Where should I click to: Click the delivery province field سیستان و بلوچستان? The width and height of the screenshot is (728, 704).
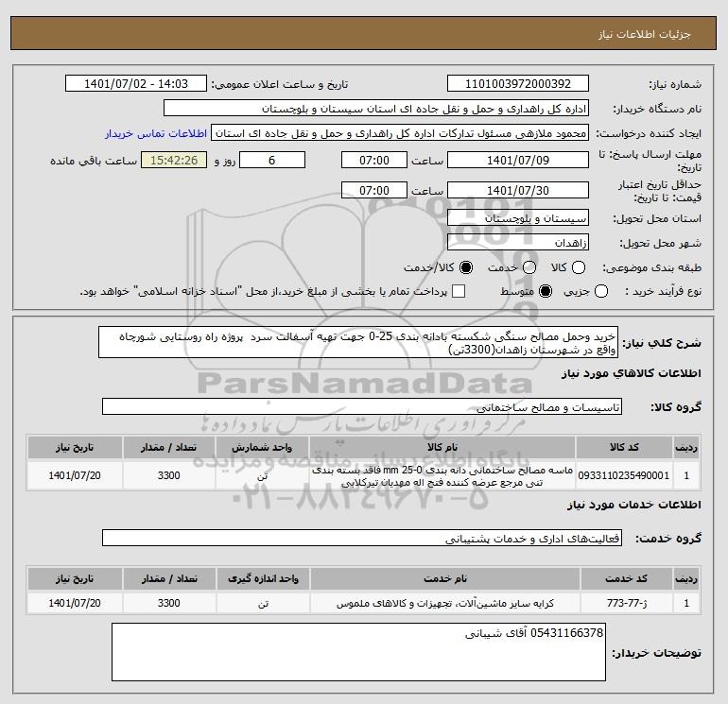click(x=518, y=218)
